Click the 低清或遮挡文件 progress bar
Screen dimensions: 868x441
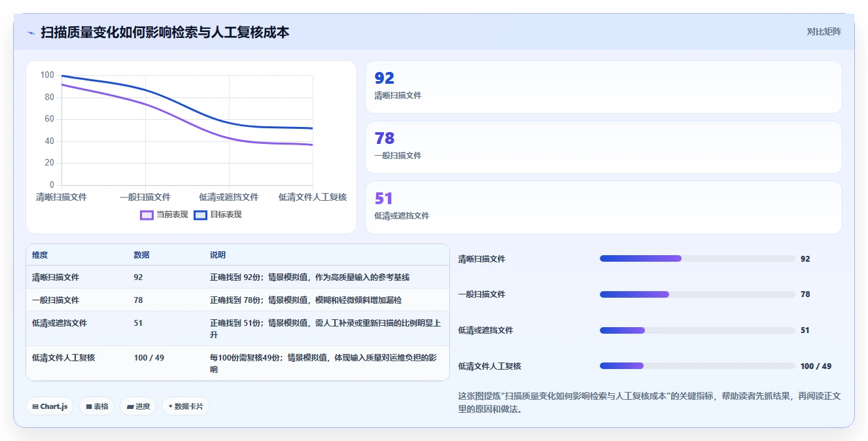coord(697,330)
